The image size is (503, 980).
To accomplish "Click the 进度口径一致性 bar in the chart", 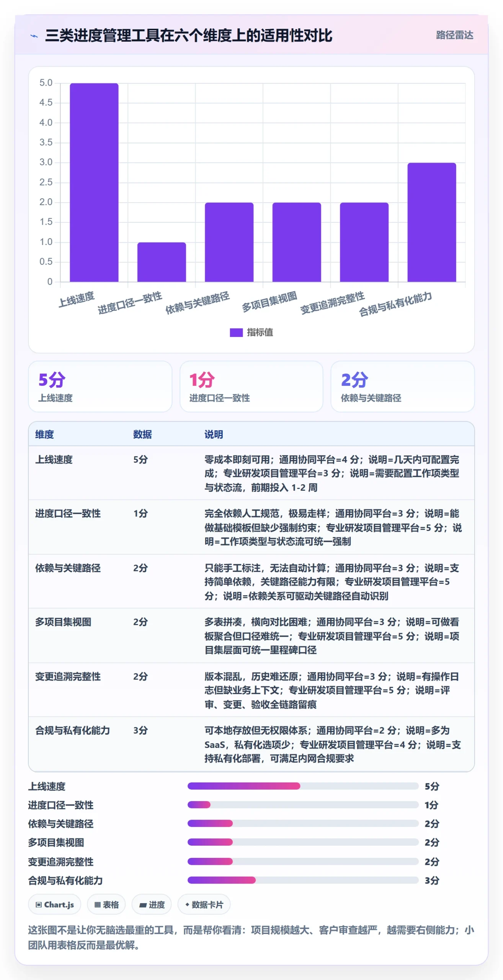I will click(162, 262).
